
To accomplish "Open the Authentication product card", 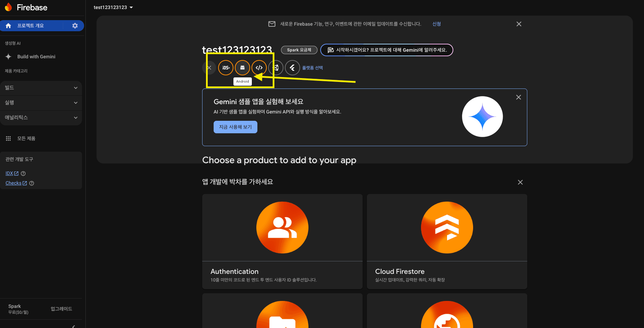I will pos(282,242).
